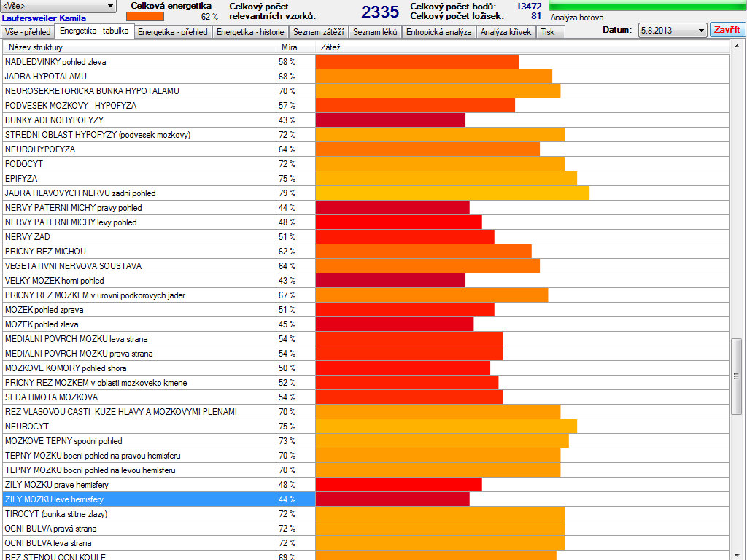The image size is (747, 560).
Task: Click the scrollbar up arrow
Action: pyautogui.click(x=737, y=46)
